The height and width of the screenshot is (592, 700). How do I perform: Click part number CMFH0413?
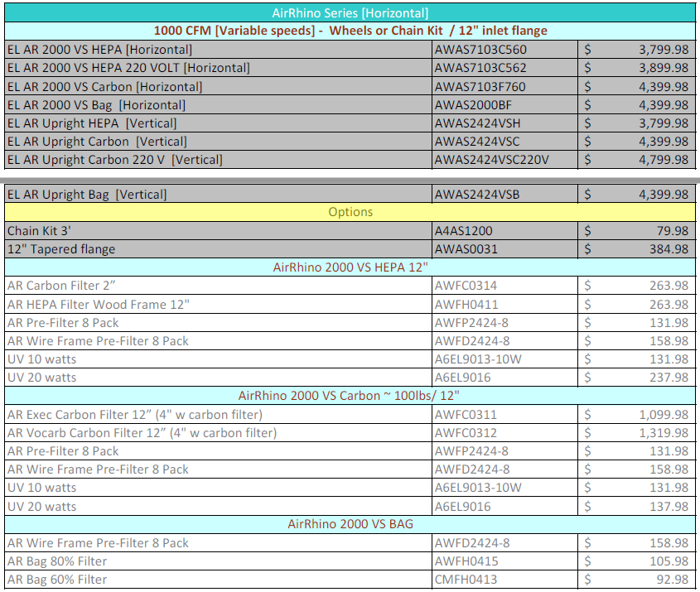point(504,580)
